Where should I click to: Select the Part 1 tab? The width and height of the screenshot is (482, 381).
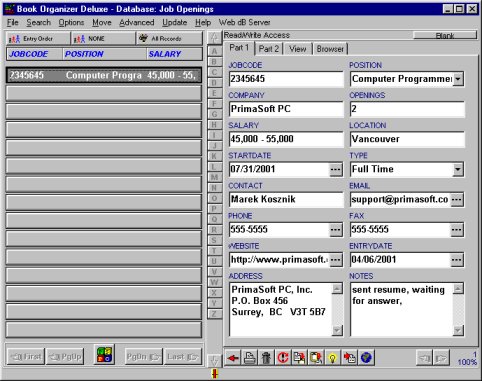(239, 48)
